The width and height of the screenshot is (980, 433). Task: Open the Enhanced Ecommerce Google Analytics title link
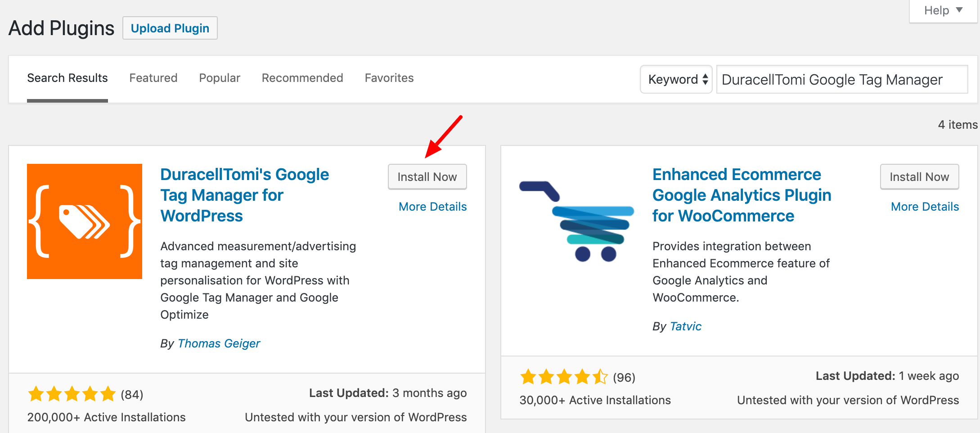pyautogui.click(x=742, y=195)
